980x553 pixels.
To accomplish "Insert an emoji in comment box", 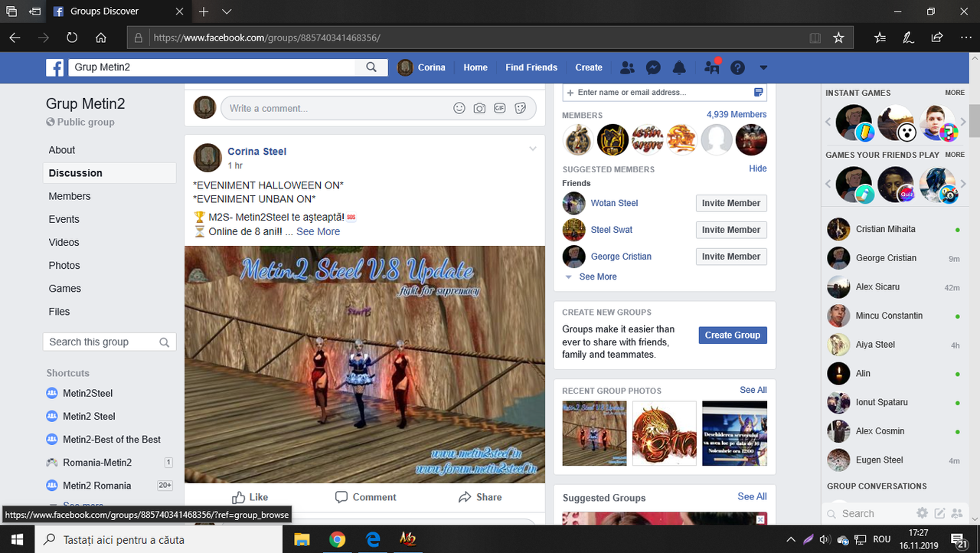I will [459, 108].
